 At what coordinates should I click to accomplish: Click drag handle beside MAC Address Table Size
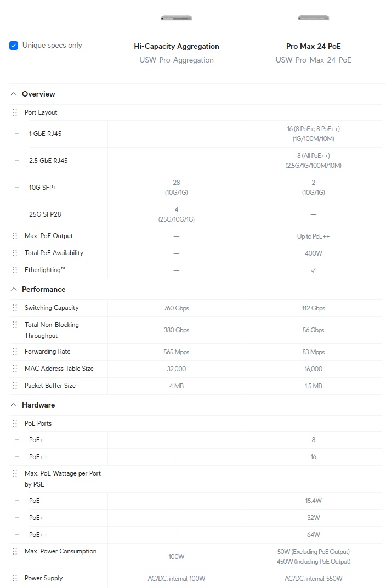pos(15,369)
